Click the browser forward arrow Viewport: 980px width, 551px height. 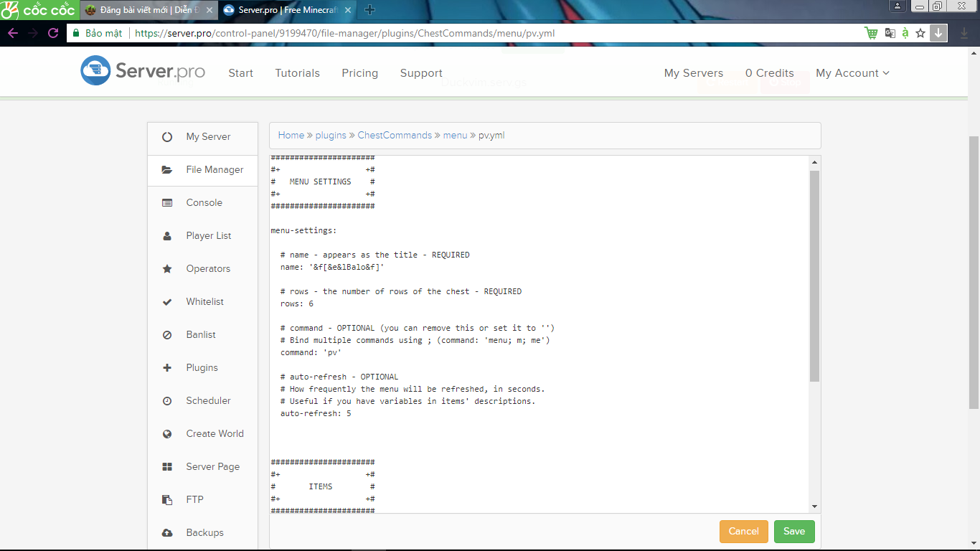pos(33,33)
